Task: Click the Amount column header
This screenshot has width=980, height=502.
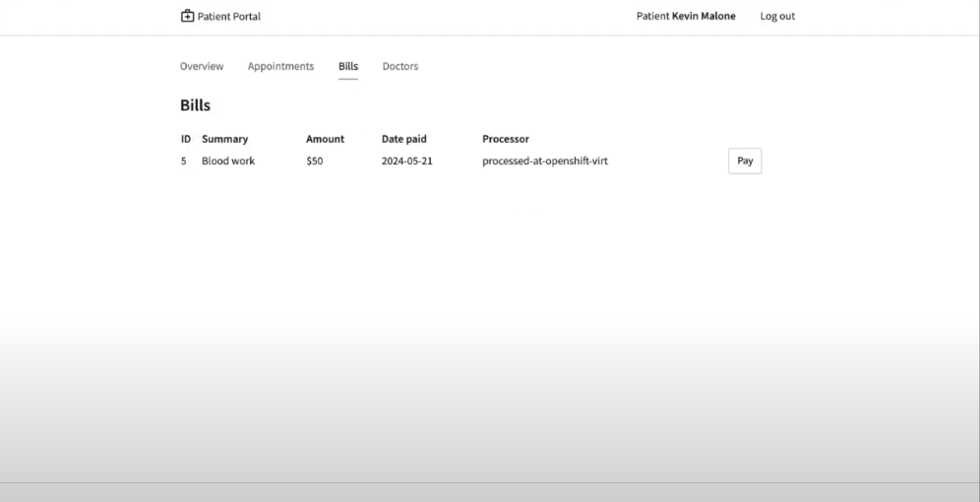Action: pos(325,139)
